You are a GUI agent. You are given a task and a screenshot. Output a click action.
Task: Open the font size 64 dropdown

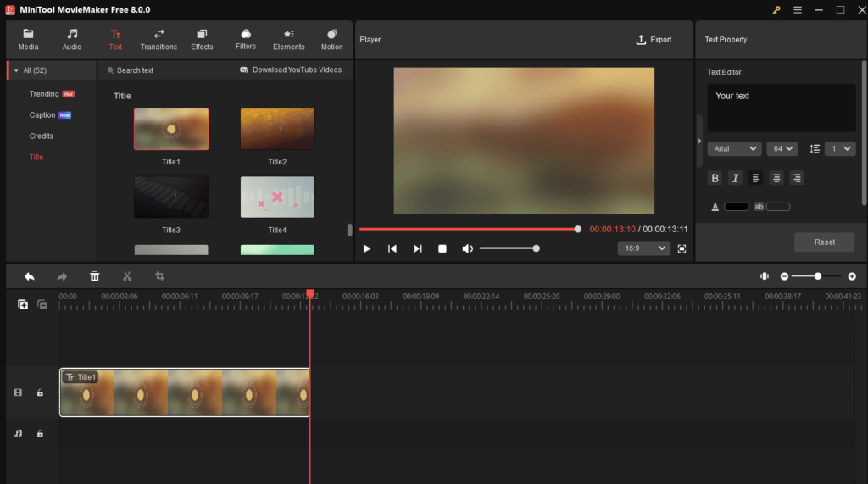pos(782,149)
